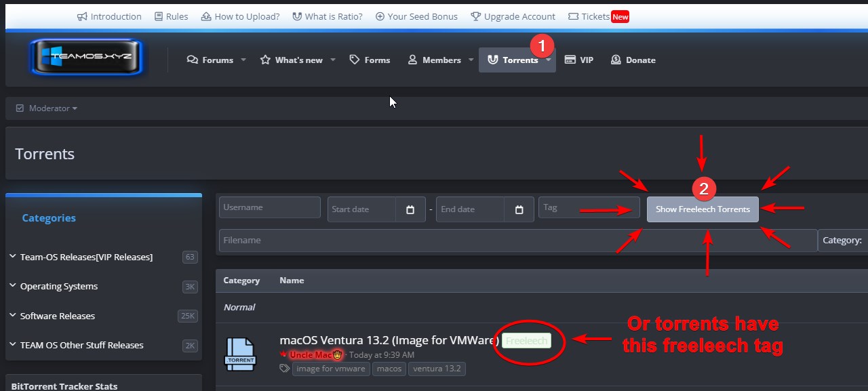Select the 'macos' tag
This screenshot has width=868, height=391.
tap(389, 369)
